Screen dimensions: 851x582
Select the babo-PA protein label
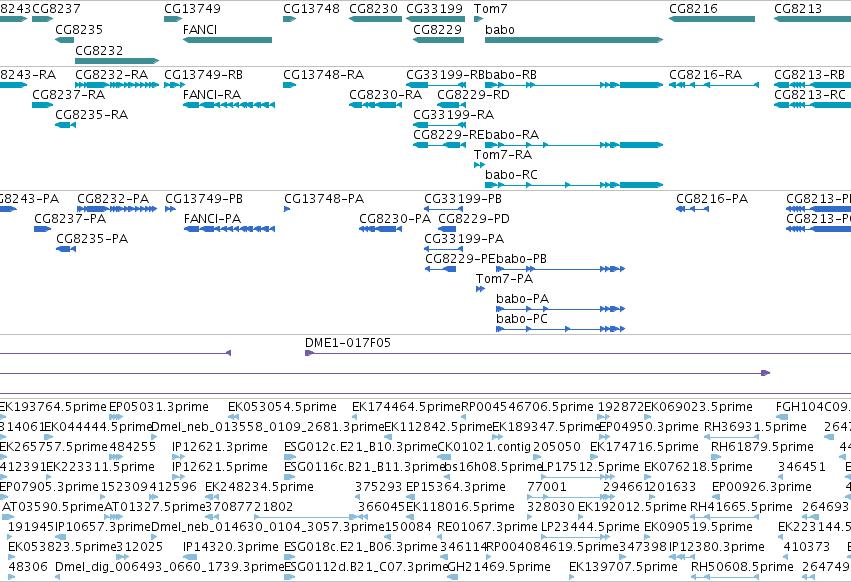click(x=523, y=299)
